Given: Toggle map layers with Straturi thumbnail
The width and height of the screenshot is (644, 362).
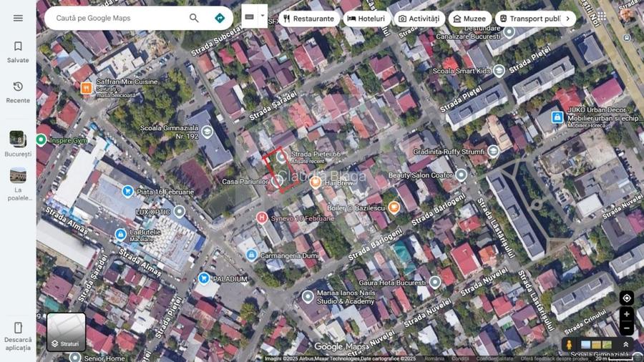Looking at the screenshot, I should [x=66, y=332].
